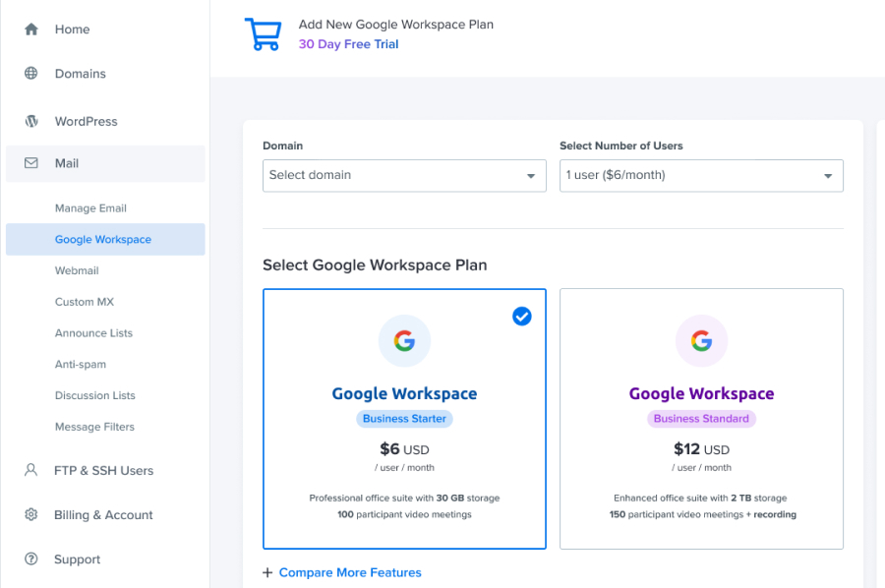The image size is (885, 588).
Task: Expand Compare More Features
Action: pyautogui.click(x=342, y=572)
